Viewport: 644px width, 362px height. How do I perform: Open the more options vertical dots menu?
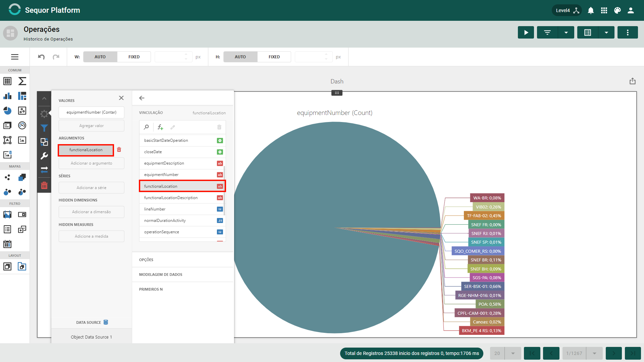click(x=628, y=33)
